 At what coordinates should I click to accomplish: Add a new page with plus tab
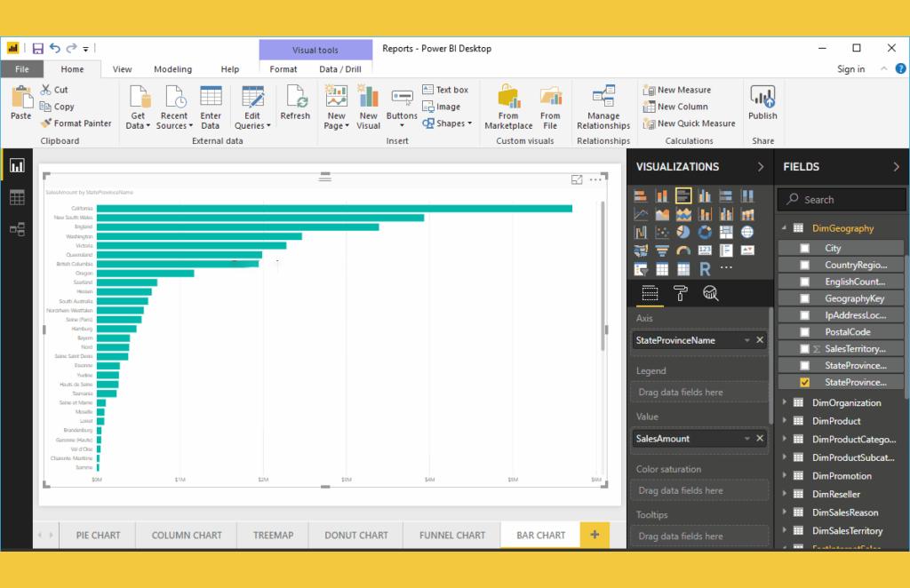pyautogui.click(x=595, y=535)
